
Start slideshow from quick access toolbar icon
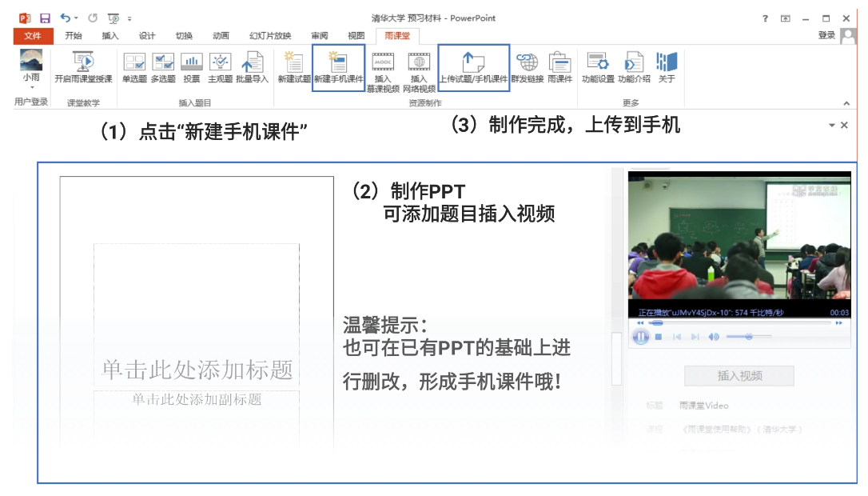pyautogui.click(x=113, y=18)
